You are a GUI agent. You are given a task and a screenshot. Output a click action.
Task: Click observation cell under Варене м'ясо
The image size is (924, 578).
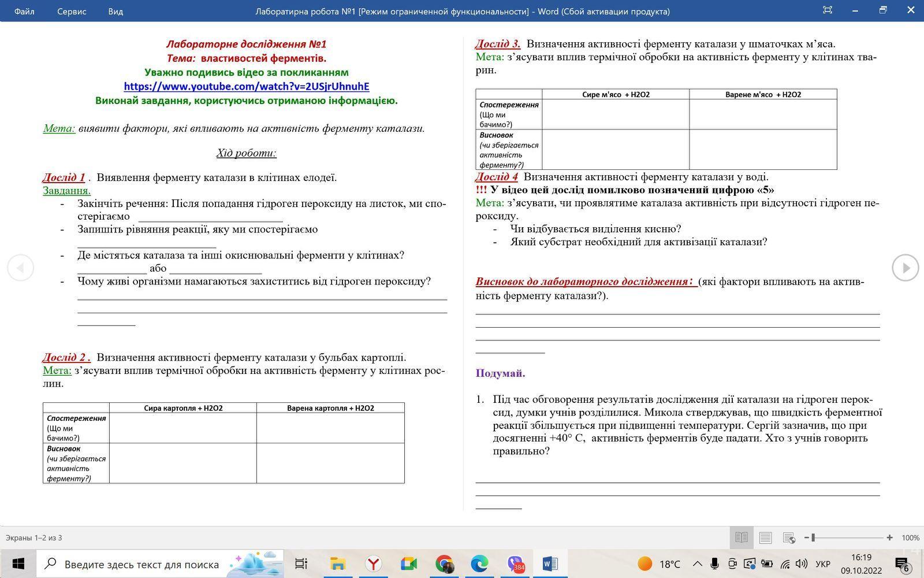tap(763, 114)
